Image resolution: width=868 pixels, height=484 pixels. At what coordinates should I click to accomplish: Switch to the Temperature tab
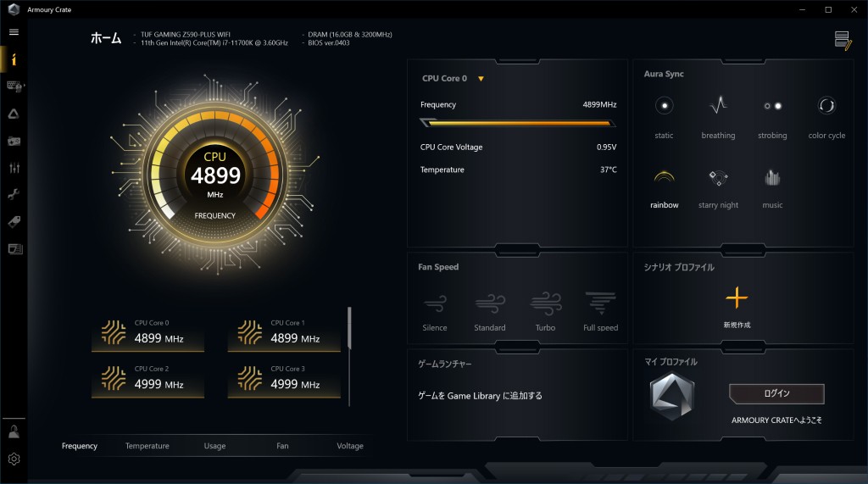pos(147,446)
